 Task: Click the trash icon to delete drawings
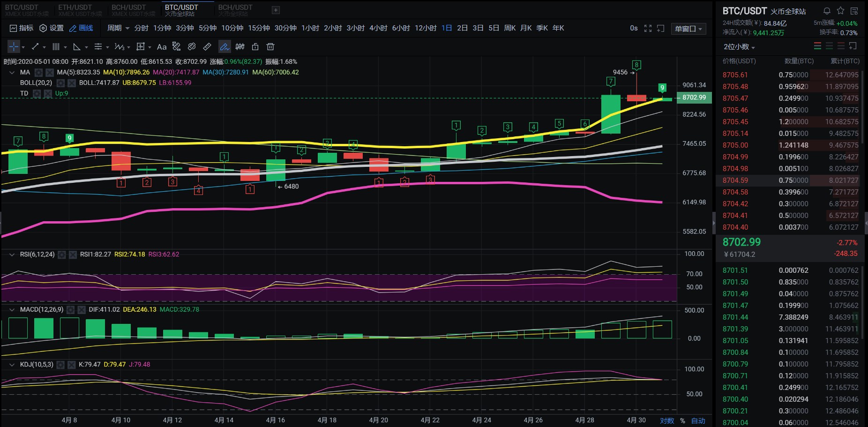270,46
